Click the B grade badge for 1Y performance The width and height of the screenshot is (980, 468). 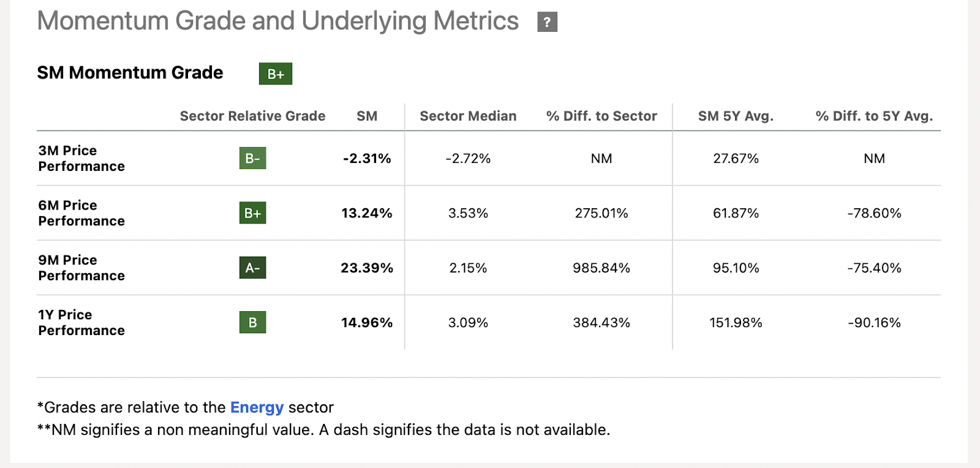coord(252,323)
